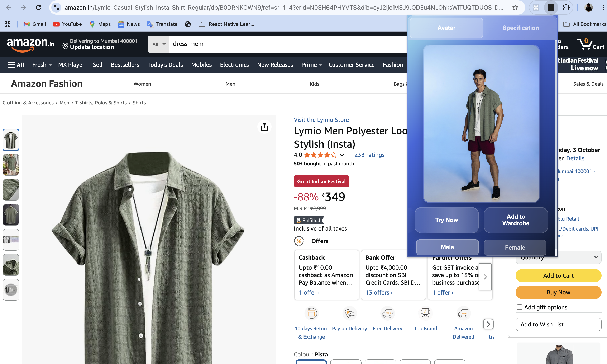Open the All hamburger menu
The height and width of the screenshot is (364, 607).
tap(16, 65)
